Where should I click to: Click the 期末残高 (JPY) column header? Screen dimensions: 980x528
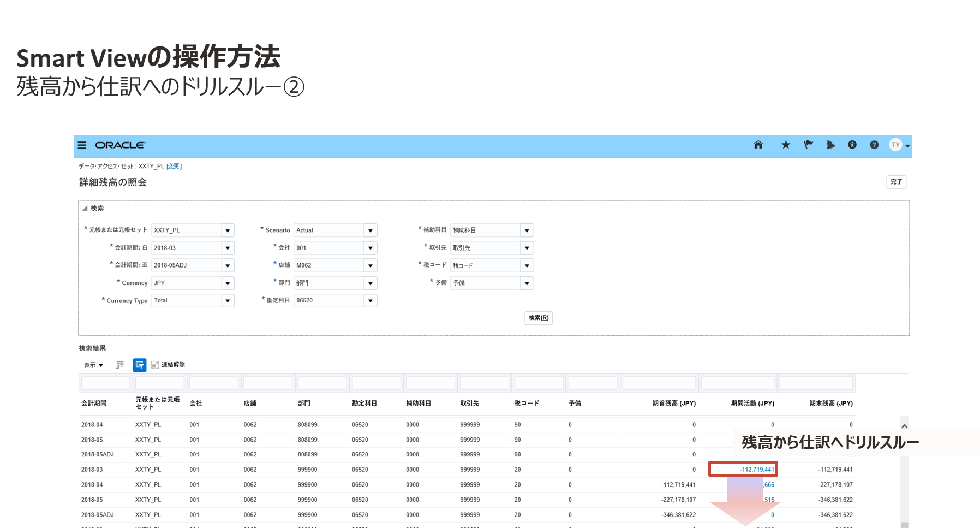coord(831,404)
